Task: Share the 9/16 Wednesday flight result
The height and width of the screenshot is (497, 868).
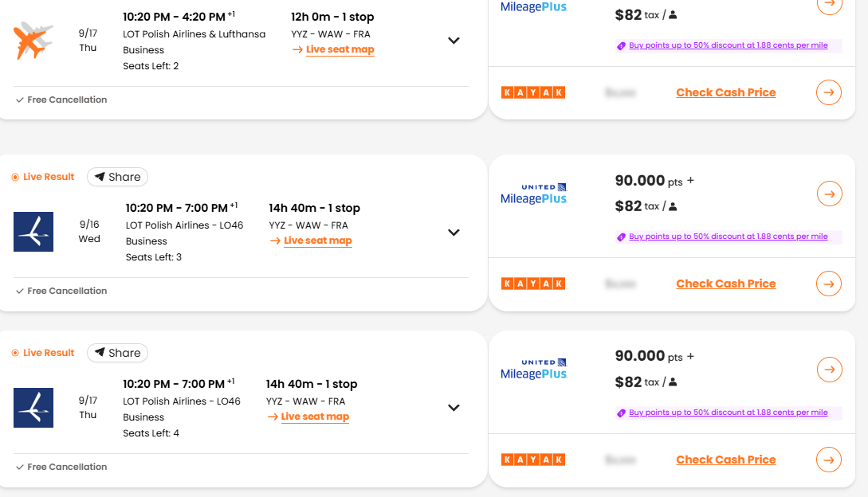Action: (117, 177)
